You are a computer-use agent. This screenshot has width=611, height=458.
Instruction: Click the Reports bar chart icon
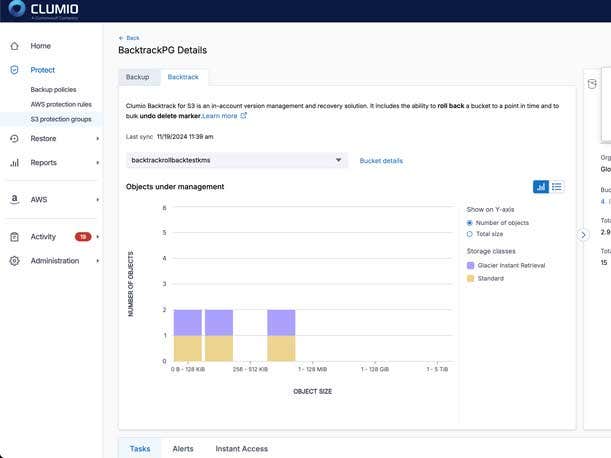click(14, 162)
